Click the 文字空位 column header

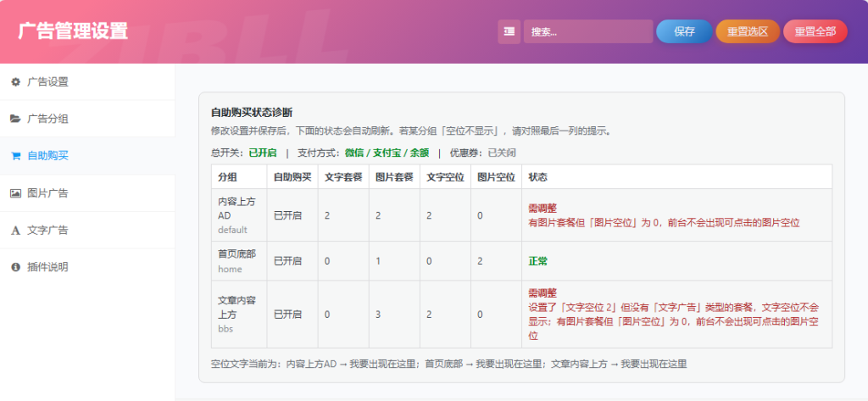[445, 176]
